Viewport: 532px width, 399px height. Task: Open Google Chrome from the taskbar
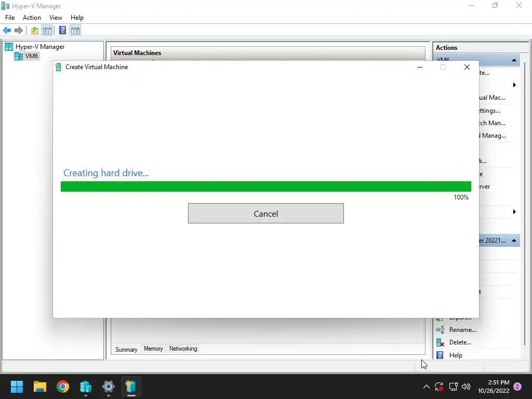coord(63,387)
